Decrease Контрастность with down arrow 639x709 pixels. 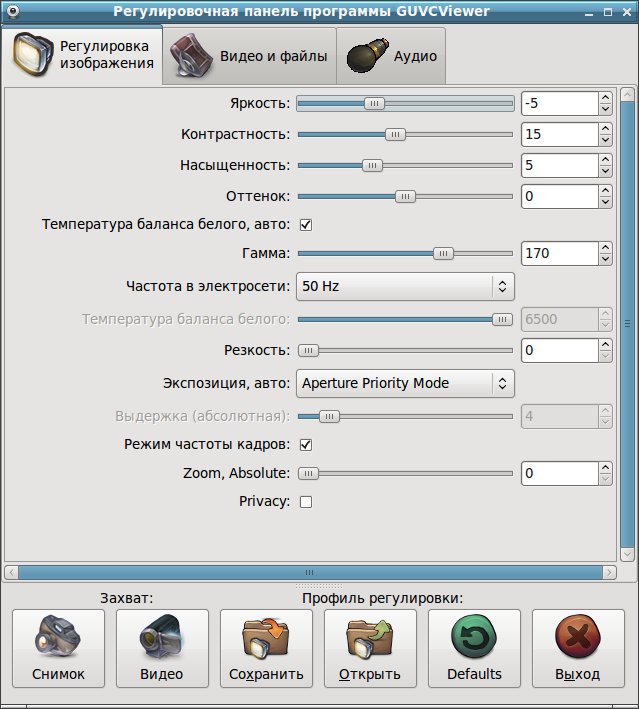pyautogui.click(x=606, y=141)
